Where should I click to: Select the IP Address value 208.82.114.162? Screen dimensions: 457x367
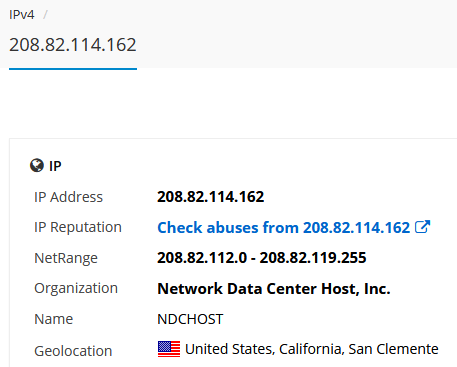[x=211, y=197]
